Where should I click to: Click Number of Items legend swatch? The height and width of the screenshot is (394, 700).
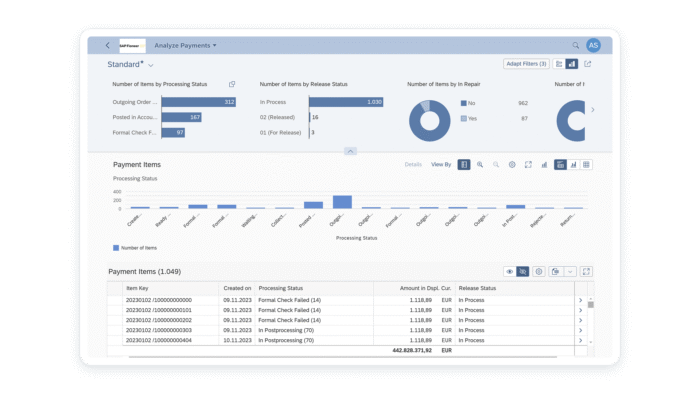click(x=116, y=248)
